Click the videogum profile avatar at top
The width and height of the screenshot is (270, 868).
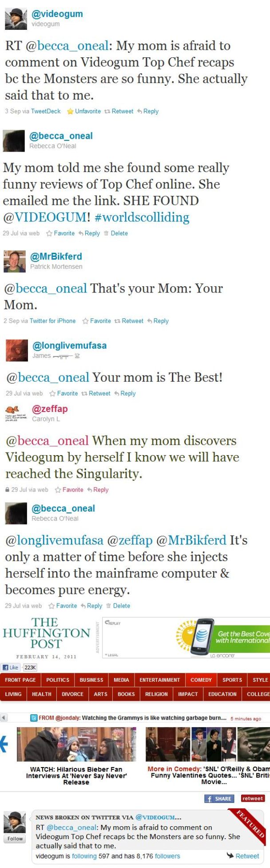pos(16,19)
